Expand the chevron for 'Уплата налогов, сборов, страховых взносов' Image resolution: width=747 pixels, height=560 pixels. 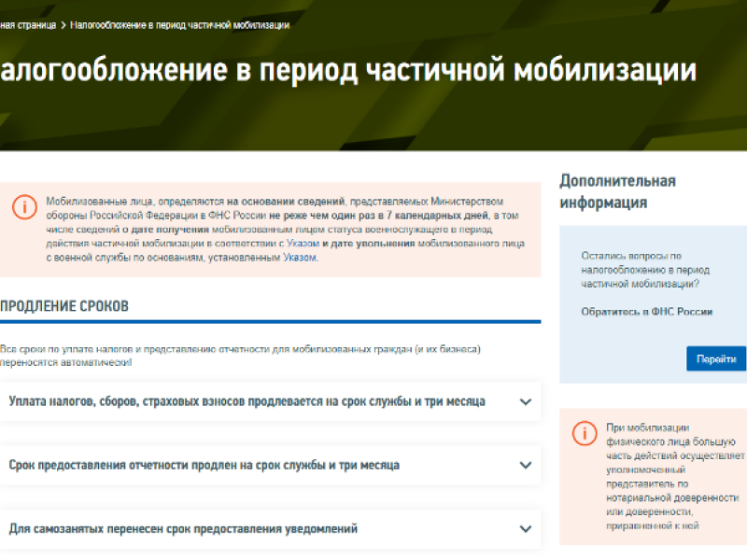pyautogui.click(x=525, y=402)
